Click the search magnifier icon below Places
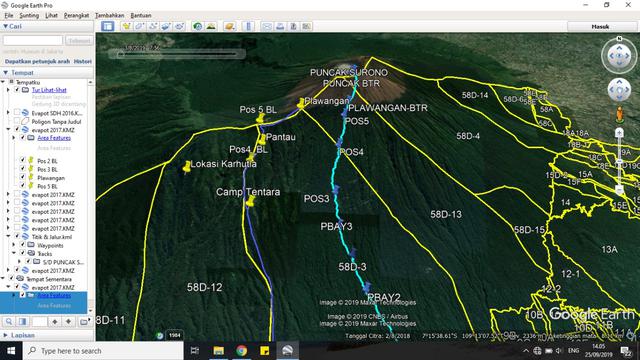The width and height of the screenshot is (640, 360). (x=9, y=322)
